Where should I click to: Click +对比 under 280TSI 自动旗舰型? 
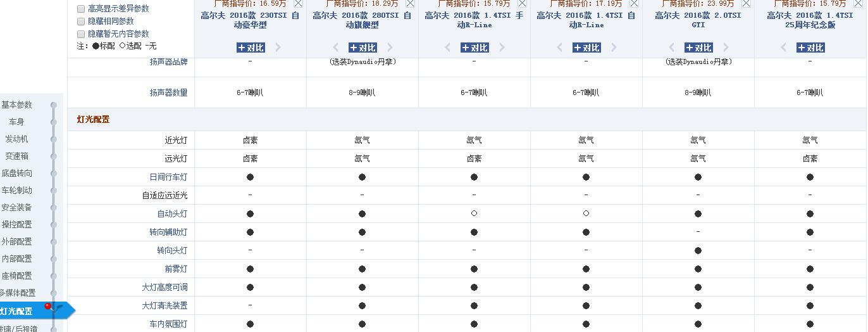tap(363, 48)
